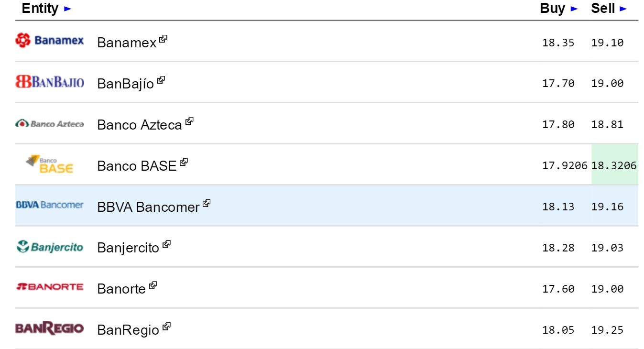Click the BanBajío logo image
The image size is (644, 349).
(x=50, y=82)
